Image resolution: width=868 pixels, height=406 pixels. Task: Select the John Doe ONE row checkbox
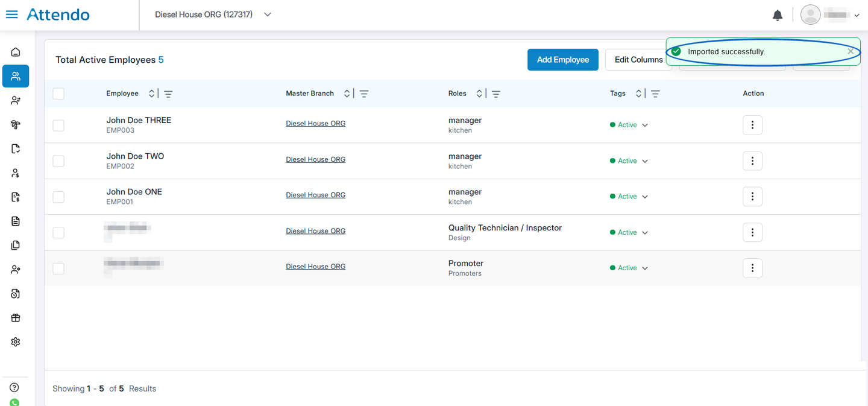tap(58, 197)
